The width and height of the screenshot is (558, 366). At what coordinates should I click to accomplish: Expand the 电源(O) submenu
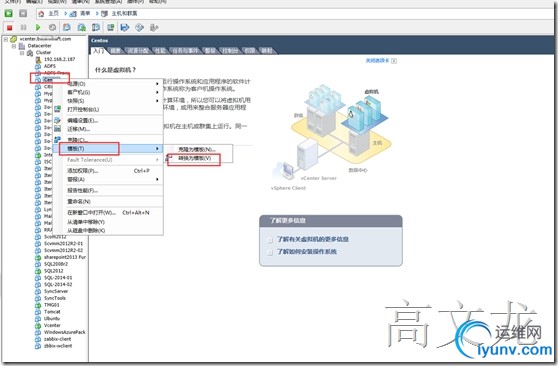click(x=157, y=84)
